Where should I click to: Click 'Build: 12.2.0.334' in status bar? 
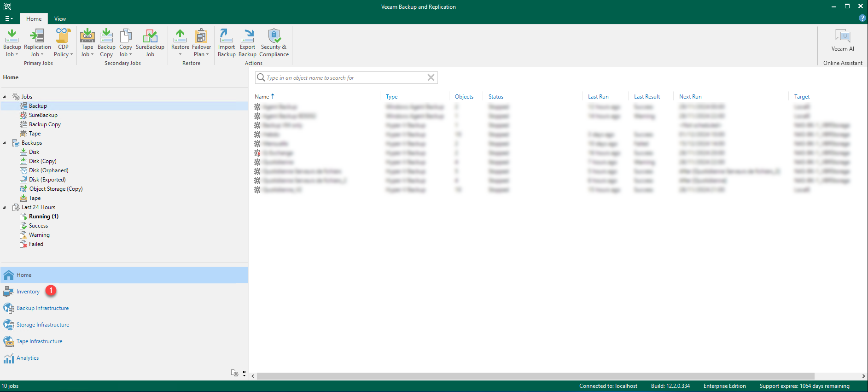tap(670, 386)
